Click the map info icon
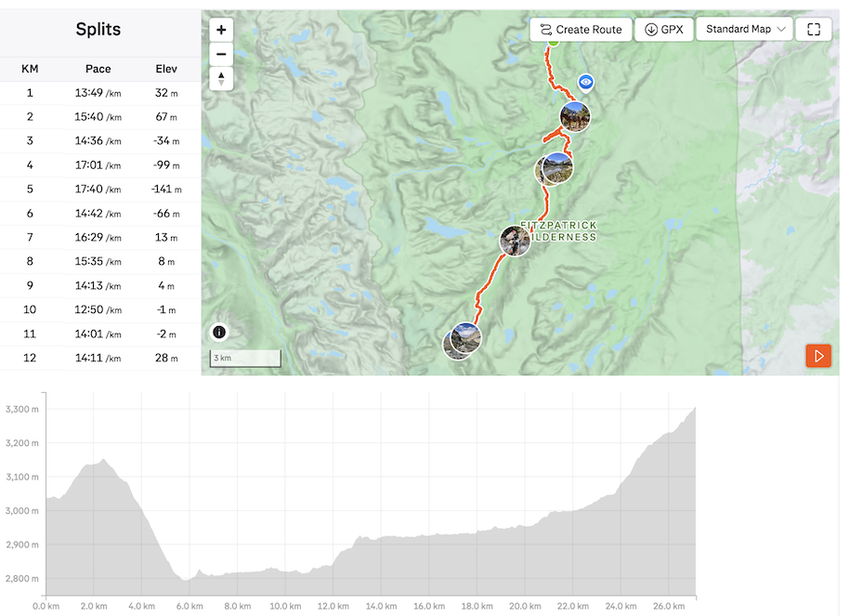Viewport: 850px width, 616px height. (219, 332)
